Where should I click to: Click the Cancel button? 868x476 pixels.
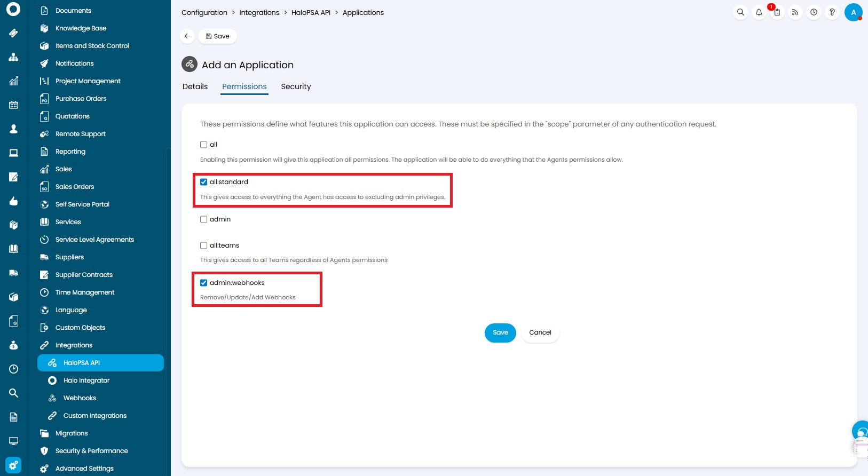(540, 332)
